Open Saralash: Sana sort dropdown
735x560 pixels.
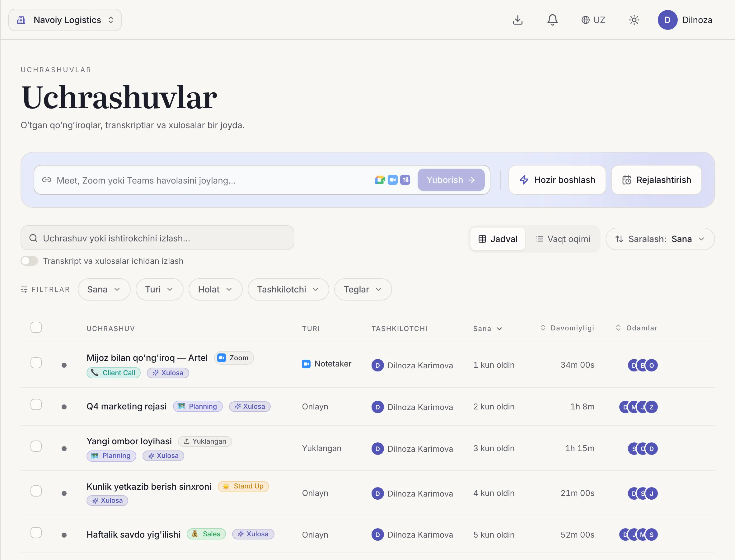[x=660, y=239]
